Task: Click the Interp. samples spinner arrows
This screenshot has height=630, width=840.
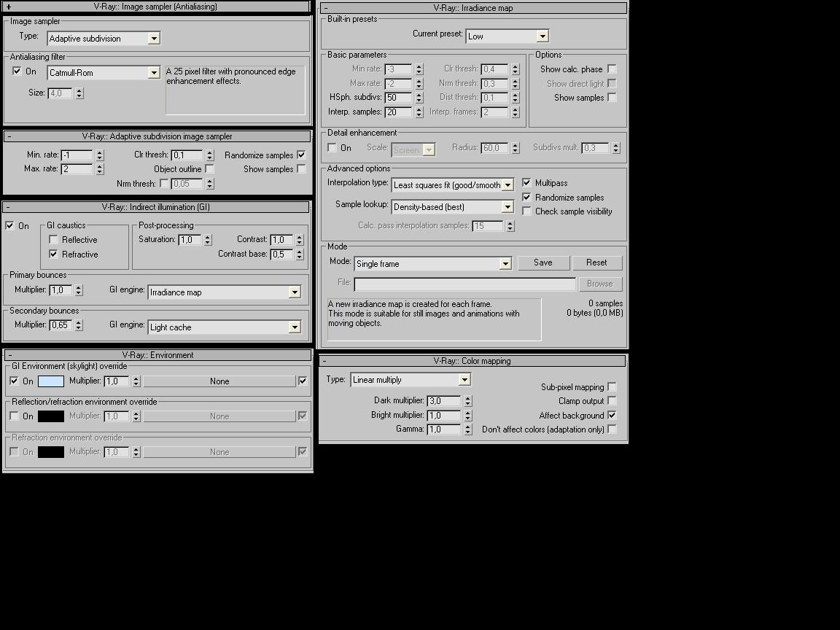Action: click(419, 112)
